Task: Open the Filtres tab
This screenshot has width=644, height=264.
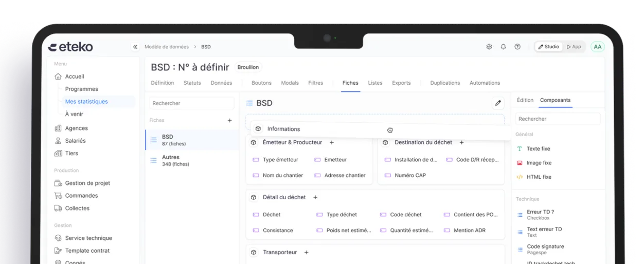Action: click(x=316, y=83)
